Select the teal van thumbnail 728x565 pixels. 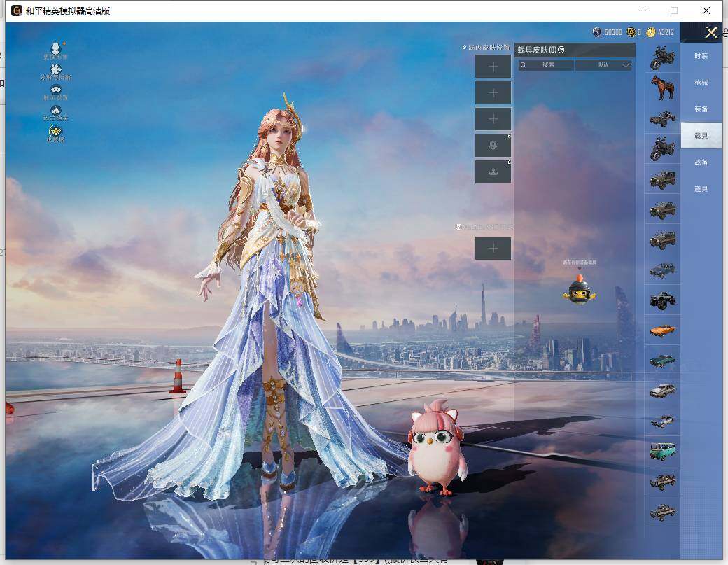pos(662,452)
